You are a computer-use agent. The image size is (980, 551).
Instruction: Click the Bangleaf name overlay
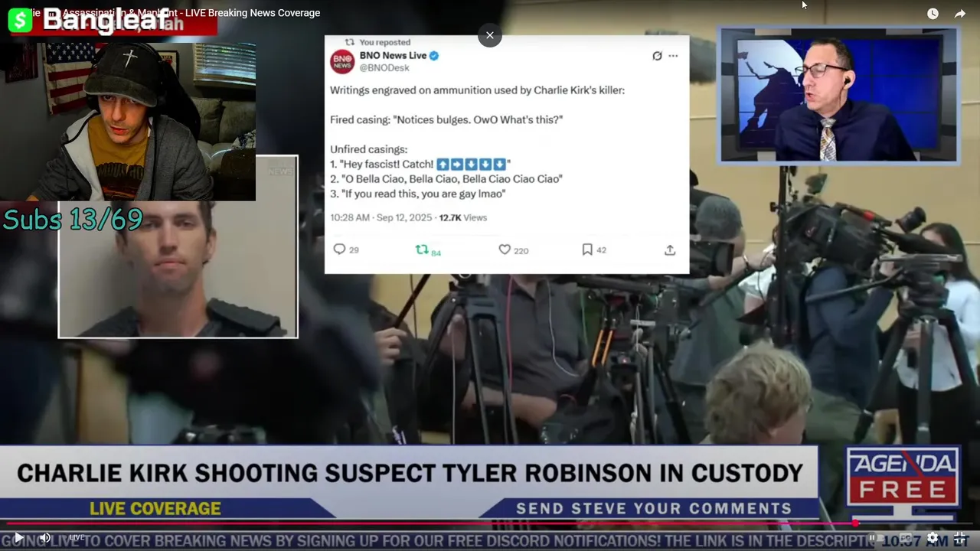(x=105, y=20)
